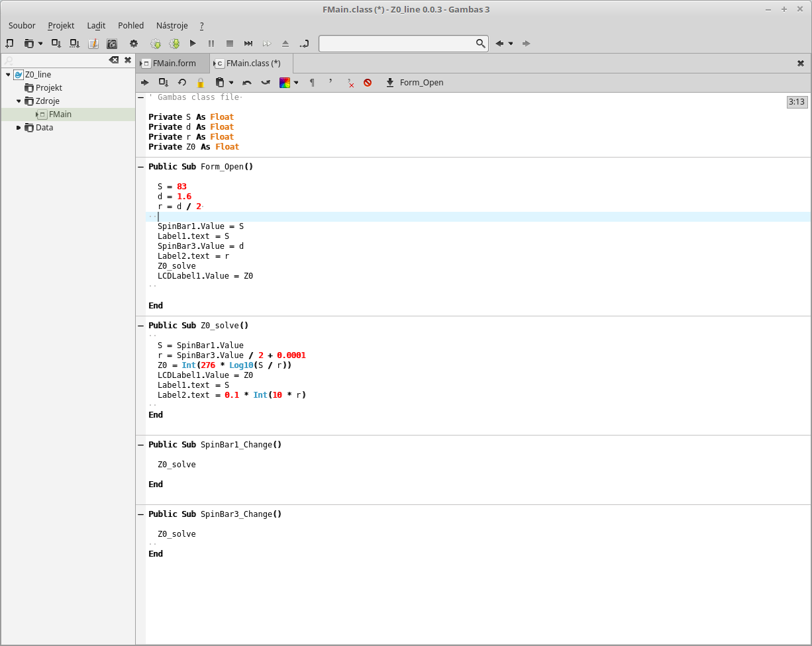Screen dimensions: 812x646
Task: Click the Form_Open procedure list button
Action: tap(415, 83)
